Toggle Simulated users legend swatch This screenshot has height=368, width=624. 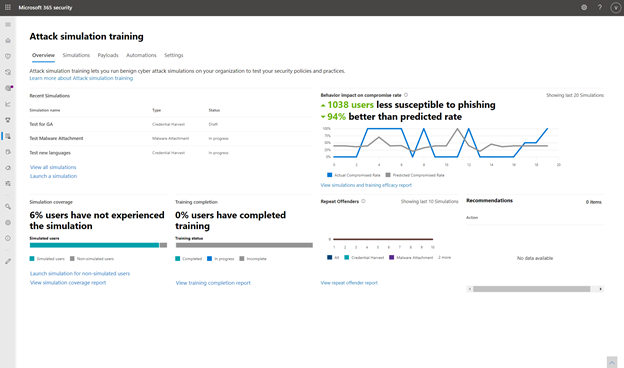coord(32,259)
